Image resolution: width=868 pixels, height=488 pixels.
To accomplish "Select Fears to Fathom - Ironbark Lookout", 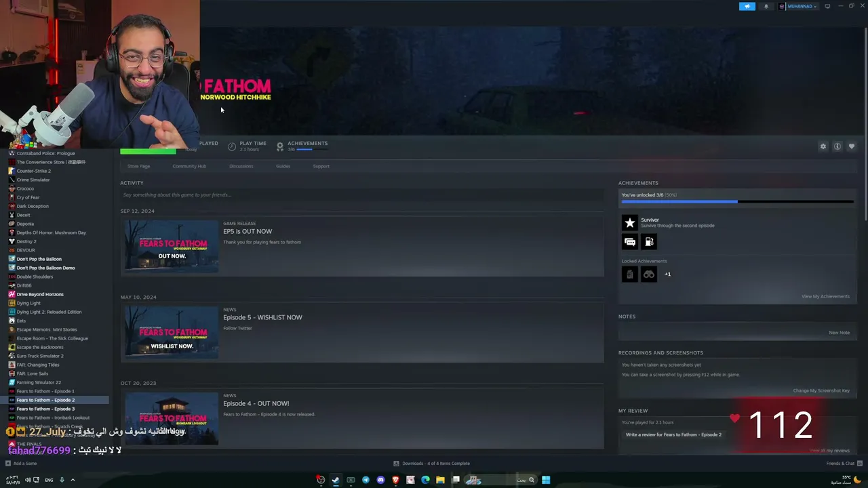I will click(x=53, y=418).
